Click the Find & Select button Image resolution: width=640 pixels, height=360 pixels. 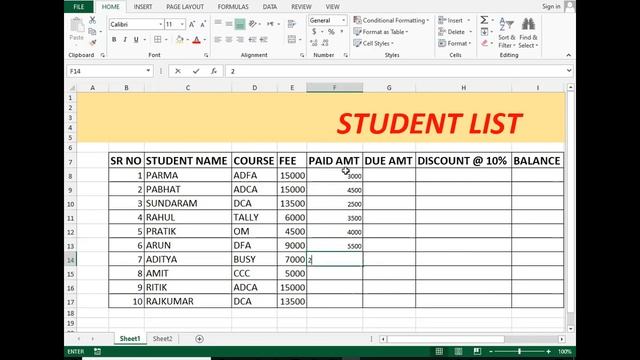pyautogui.click(x=528, y=33)
